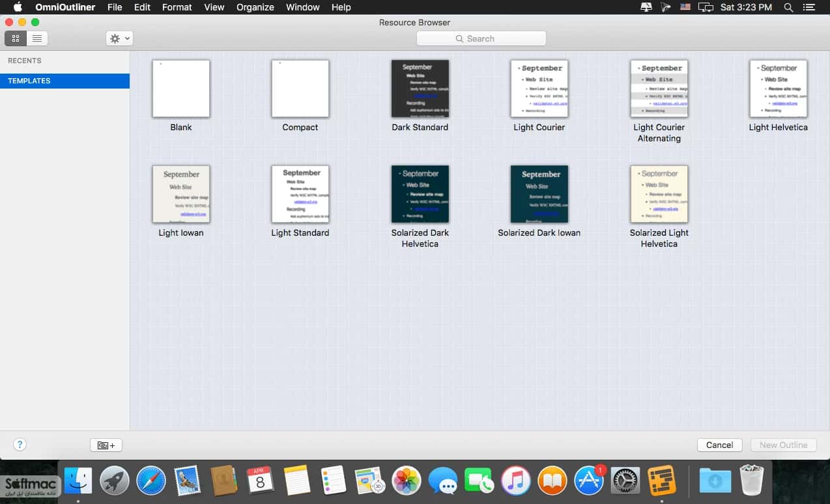Open System Preferences from the Dock
Viewport: 830px width, 504px height.
tap(625, 481)
